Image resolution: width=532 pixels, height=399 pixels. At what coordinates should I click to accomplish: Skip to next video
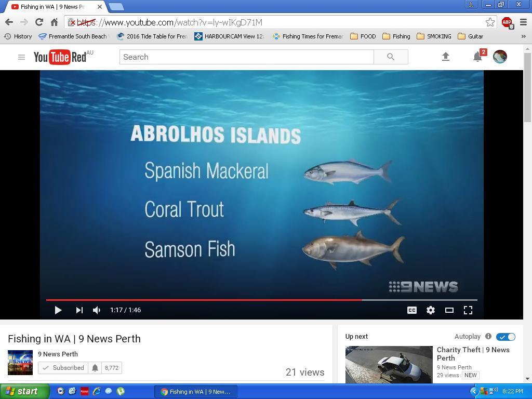(x=79, y=310)
